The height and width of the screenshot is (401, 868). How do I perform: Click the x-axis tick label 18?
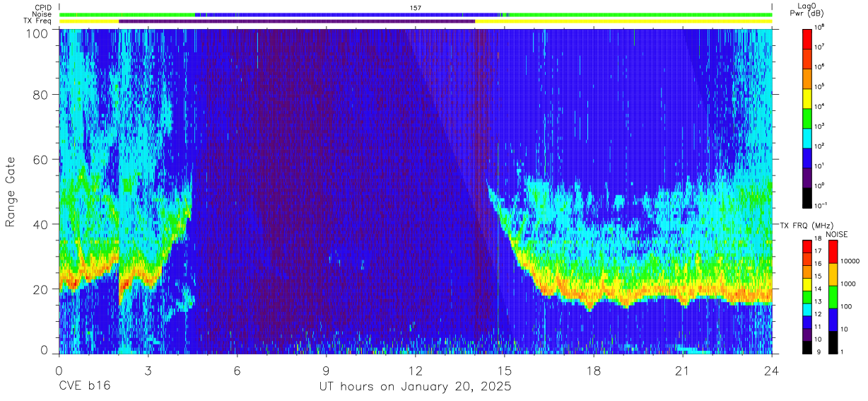click(x=594, y=370)
